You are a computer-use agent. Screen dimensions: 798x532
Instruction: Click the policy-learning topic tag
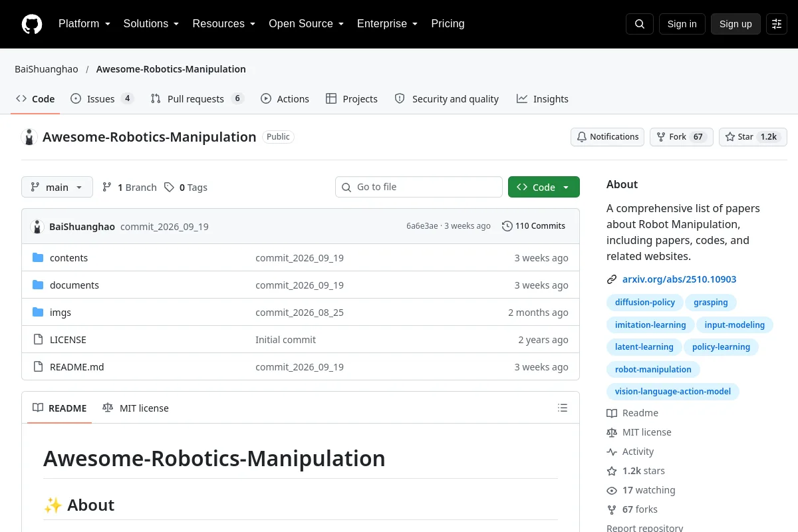(721, 347)
